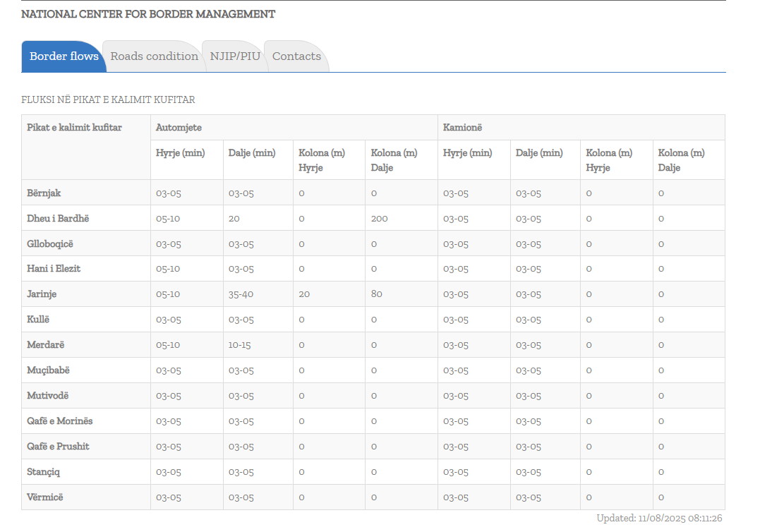
Task: Click the Pikat e kalimit kufitar header
Action: [x=74, y=128]
